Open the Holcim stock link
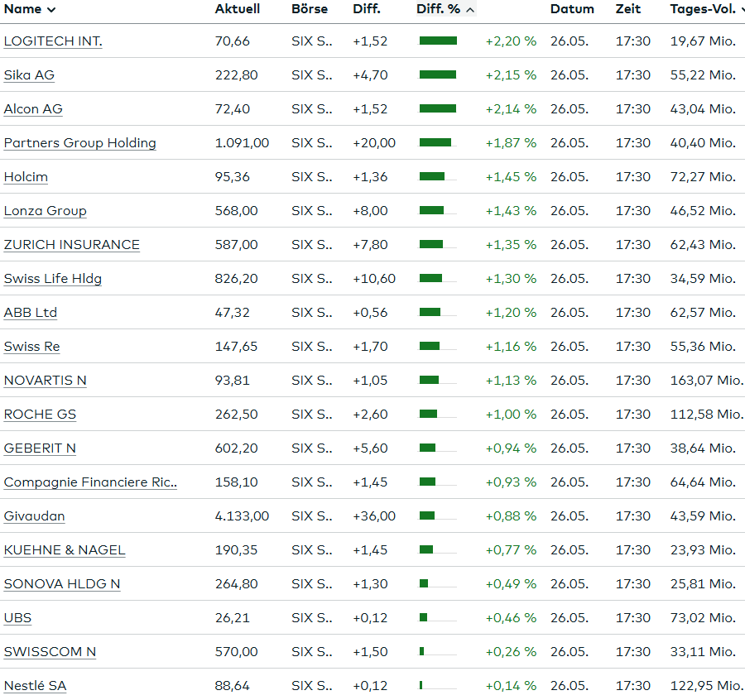745x700 pixels. pos(26,177)
